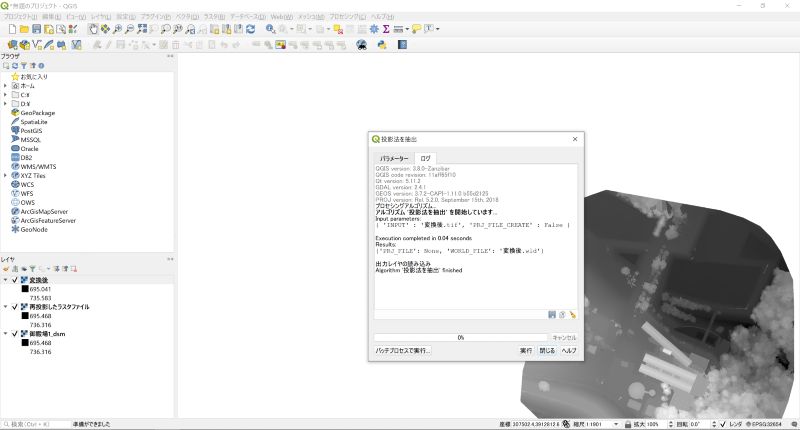
Task: Expand the ホーム folder in browser
Action: (x=5, y=86)
